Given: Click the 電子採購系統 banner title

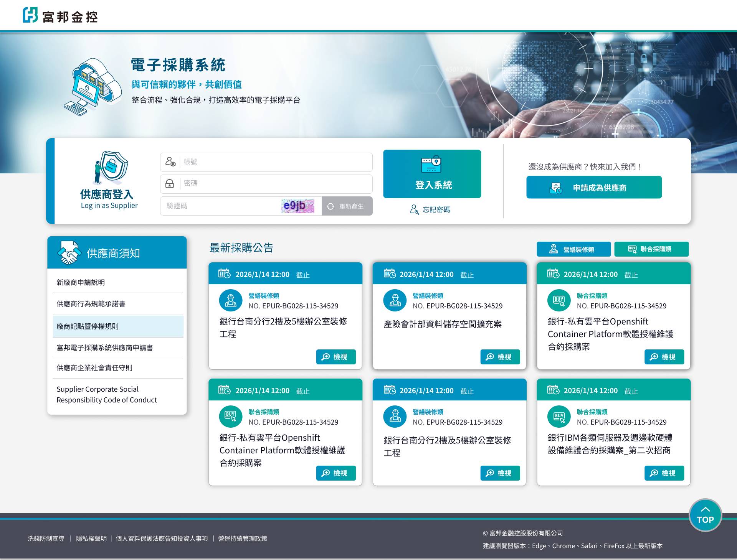Looking at the screenshot, I should point(178,65).
